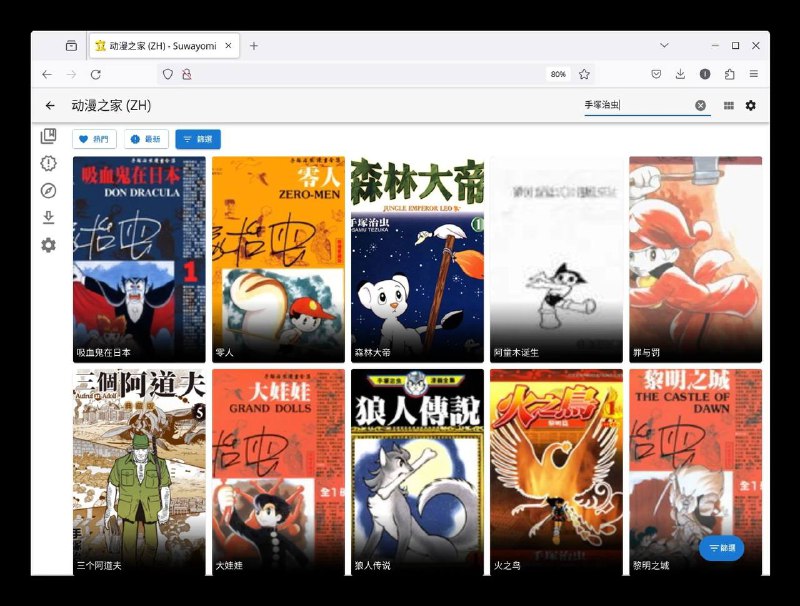This screenshot has height=606, width=800.
Task: Open the Firefox hamburger menu
Action: 755,74
